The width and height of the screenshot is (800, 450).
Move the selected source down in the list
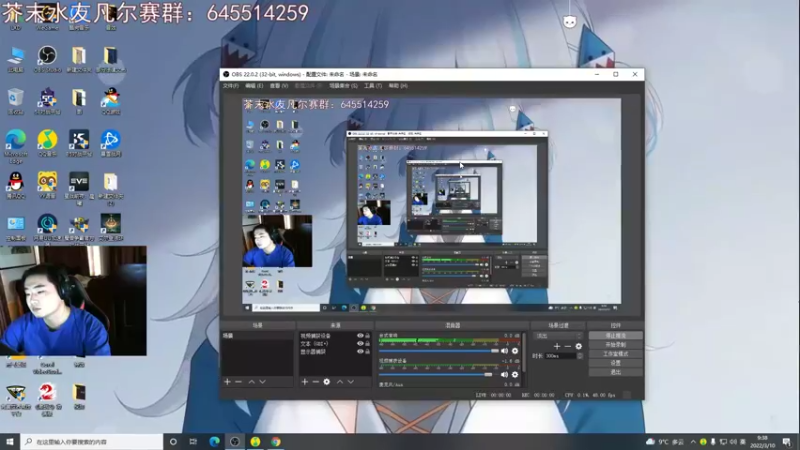(351, 382)
